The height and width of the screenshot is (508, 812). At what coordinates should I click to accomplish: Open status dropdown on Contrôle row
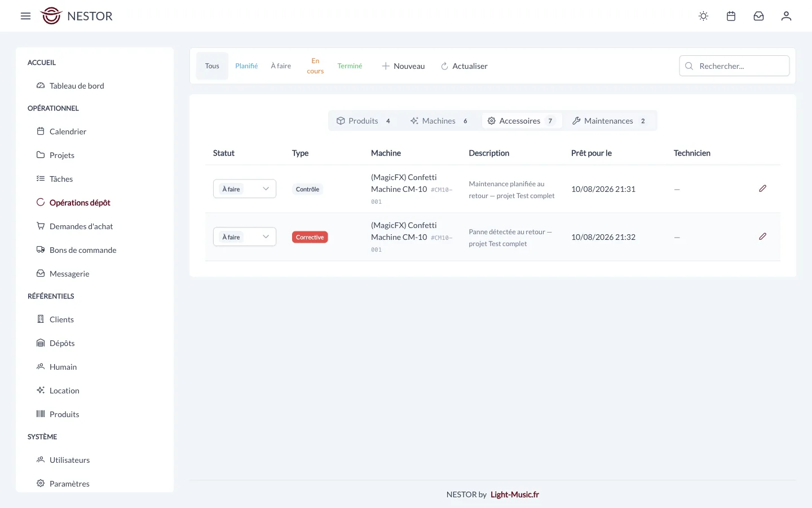tap(245, 189)
